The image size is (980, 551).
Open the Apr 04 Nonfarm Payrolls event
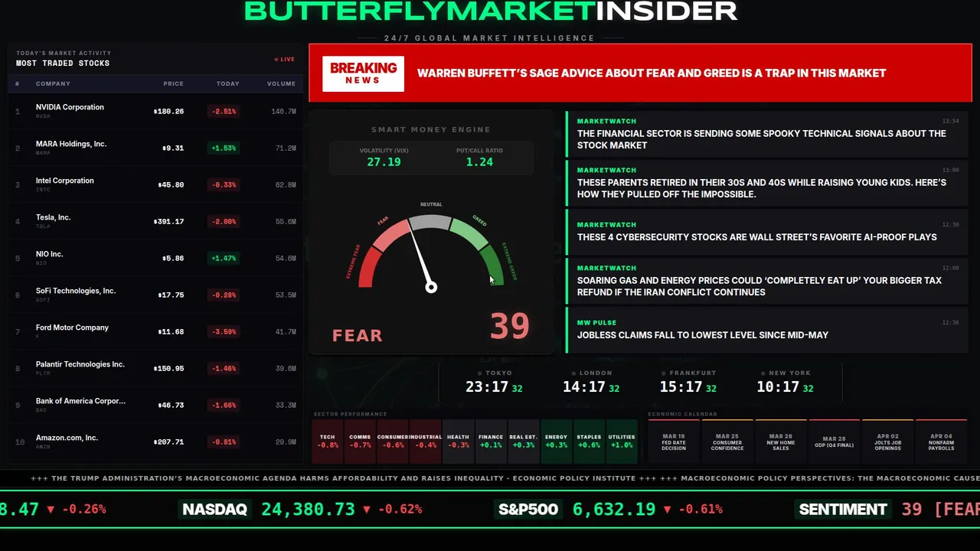942,442
